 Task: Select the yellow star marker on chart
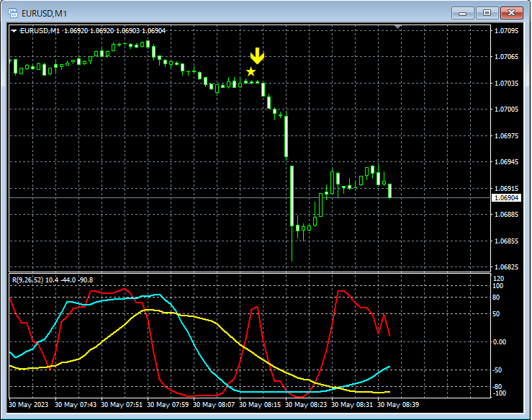pyautogui.click(x=251, y=71)
